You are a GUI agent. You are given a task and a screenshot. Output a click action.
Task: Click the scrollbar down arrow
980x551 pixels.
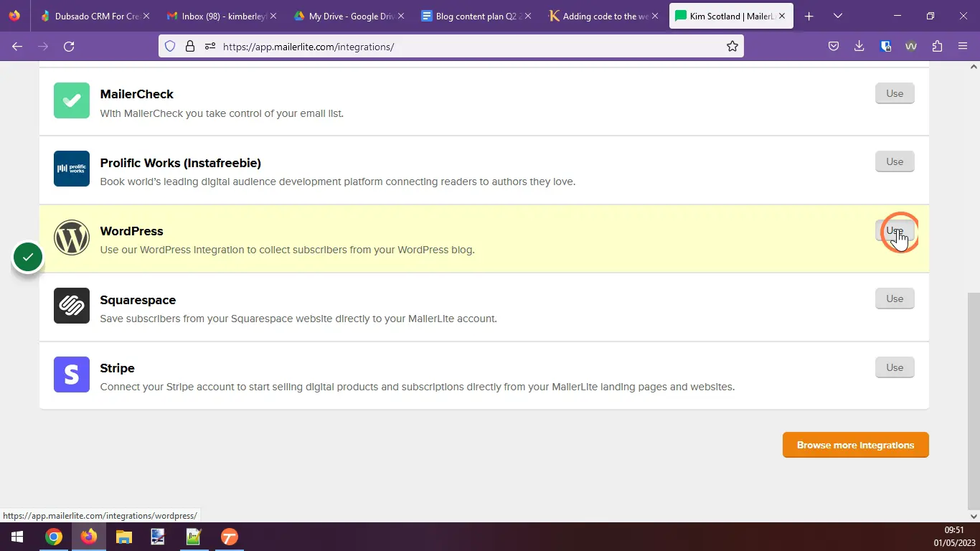pos(974,516)
